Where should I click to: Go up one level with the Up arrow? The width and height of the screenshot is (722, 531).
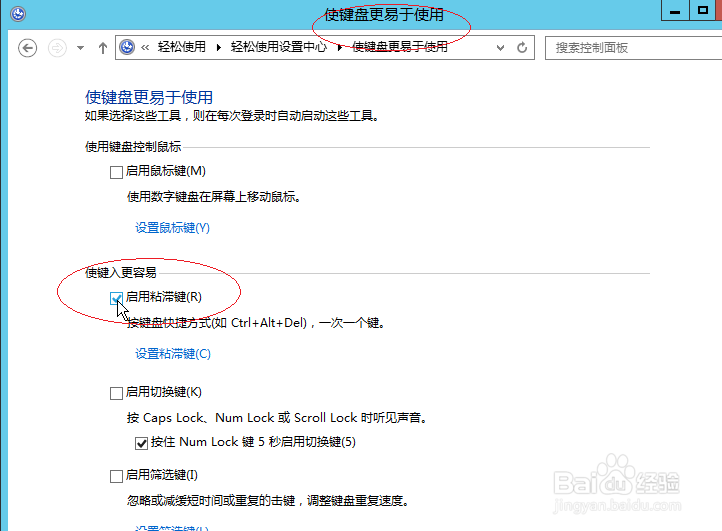pos(103,48)
